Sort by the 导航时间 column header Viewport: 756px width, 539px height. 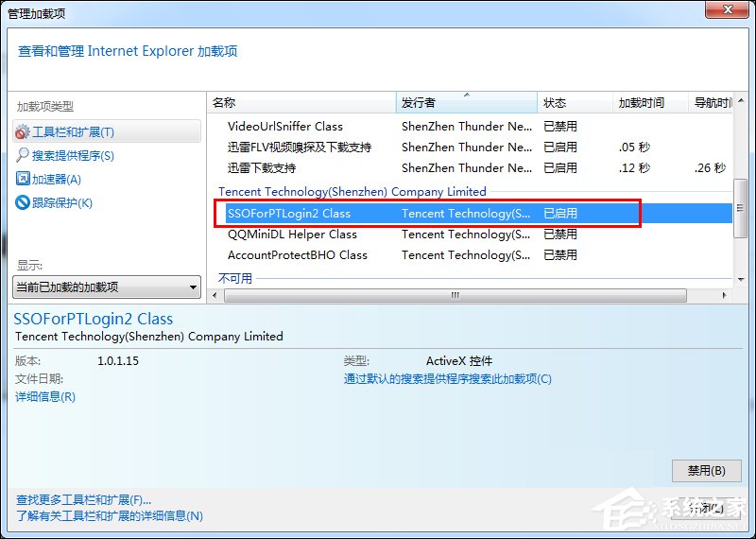point(711,103)
